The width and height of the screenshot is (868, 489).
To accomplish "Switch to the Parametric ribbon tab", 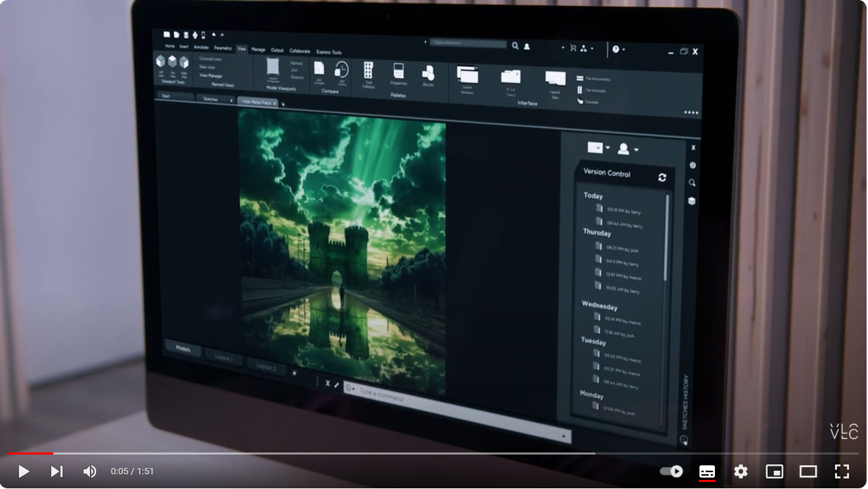I will [x=223, y=48].
